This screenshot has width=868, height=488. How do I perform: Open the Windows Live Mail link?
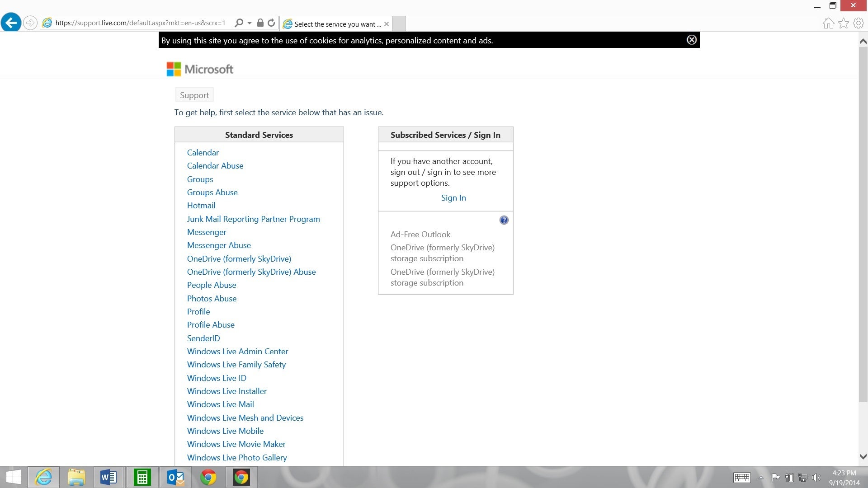coord(221,404)
